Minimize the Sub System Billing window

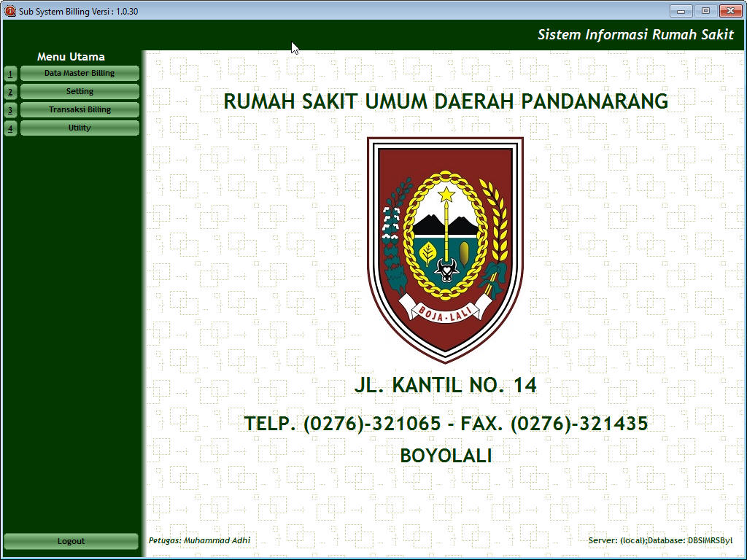(681, 10)
